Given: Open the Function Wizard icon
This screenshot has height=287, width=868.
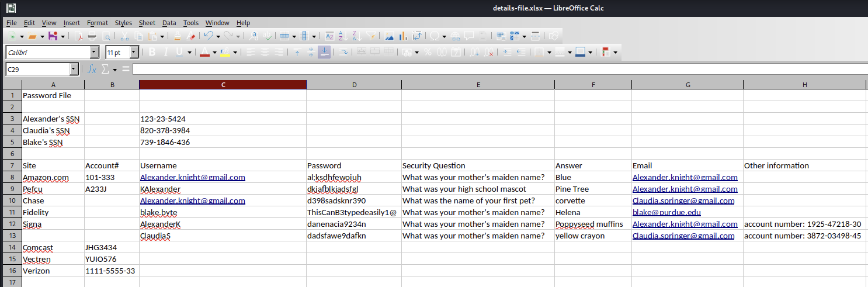Looking at the screenshot, I should coord(92,70).
